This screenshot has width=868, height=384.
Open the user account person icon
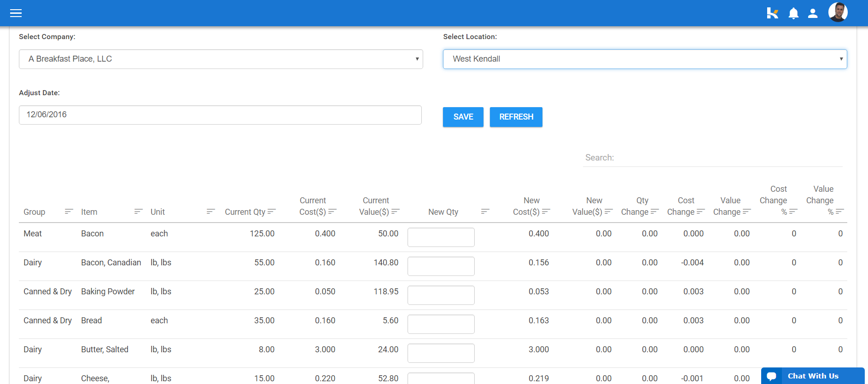(x=813, y=13)
